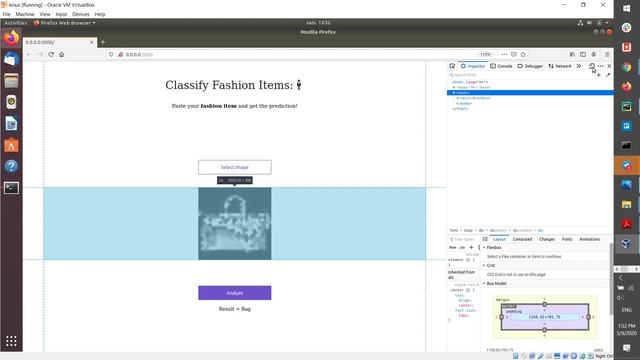
Task: Show more devtools tabs with chevron
Action: point(579,66)
